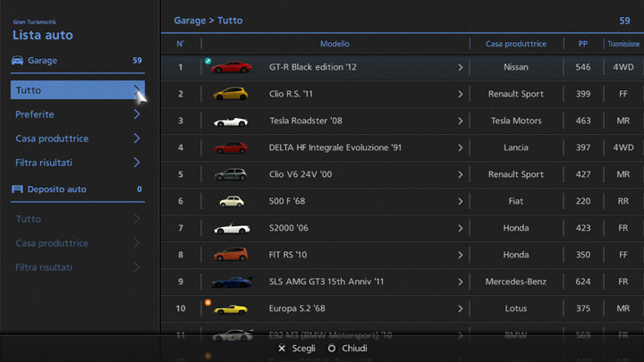The height and width of the screenshot is (362, 644).
Task: Open Preferite favorites category
Action: coord(77,114)
